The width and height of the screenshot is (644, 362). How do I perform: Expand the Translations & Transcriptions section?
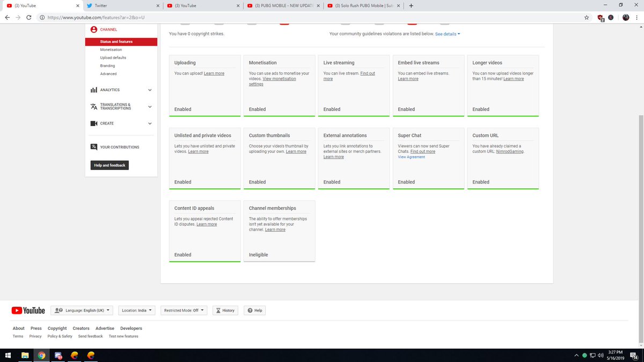[150, 107]
